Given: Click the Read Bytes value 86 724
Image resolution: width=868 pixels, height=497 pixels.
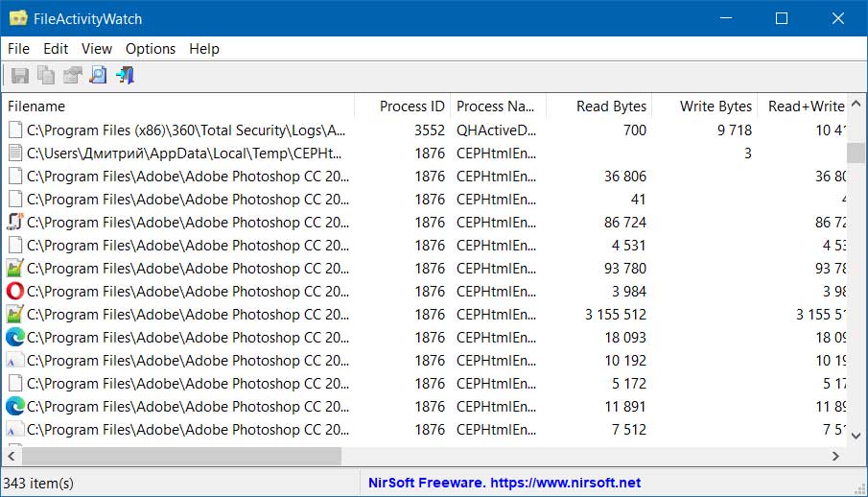Looking at the screenshot, I should 625,223.
